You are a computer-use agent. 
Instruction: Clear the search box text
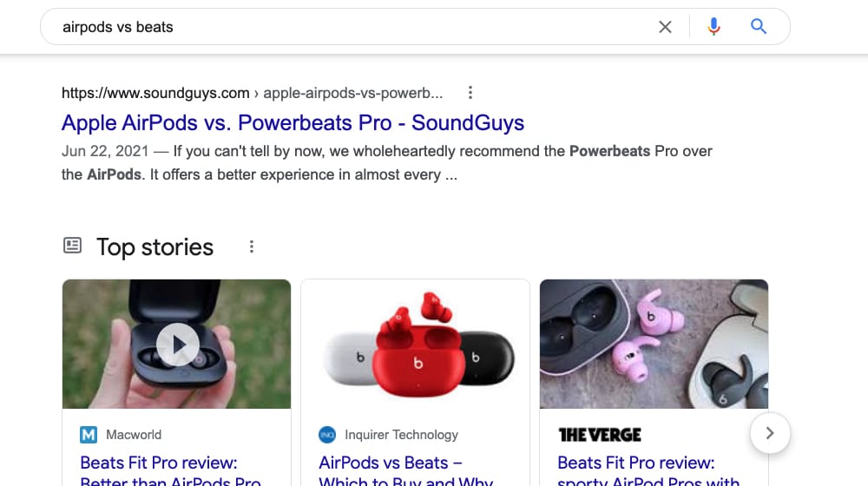click(665, 27)
